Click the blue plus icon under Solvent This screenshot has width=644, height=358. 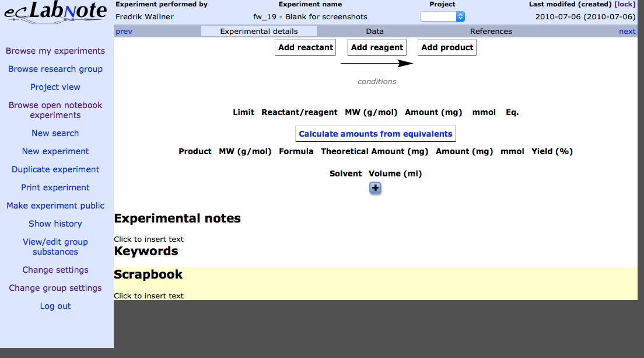[375, 188]
